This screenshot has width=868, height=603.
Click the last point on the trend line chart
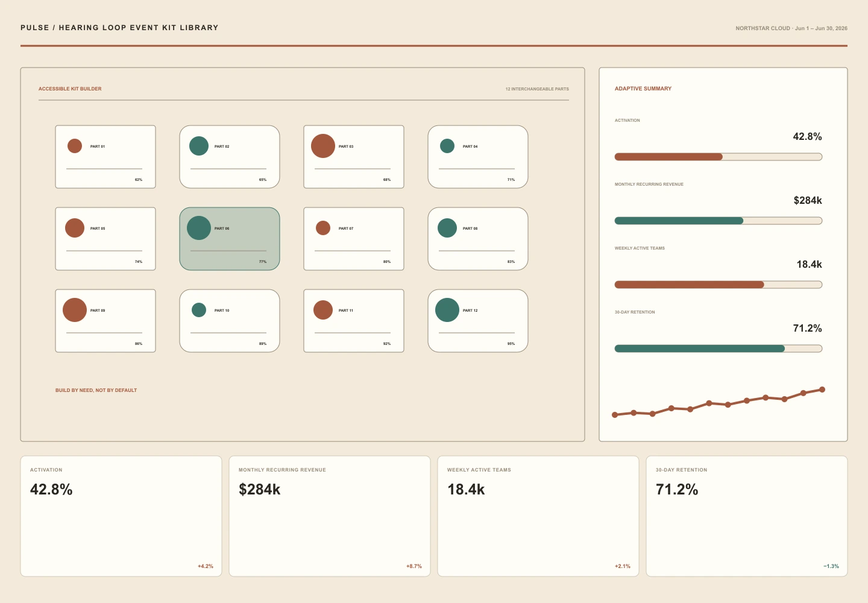[x=822, y=390]
